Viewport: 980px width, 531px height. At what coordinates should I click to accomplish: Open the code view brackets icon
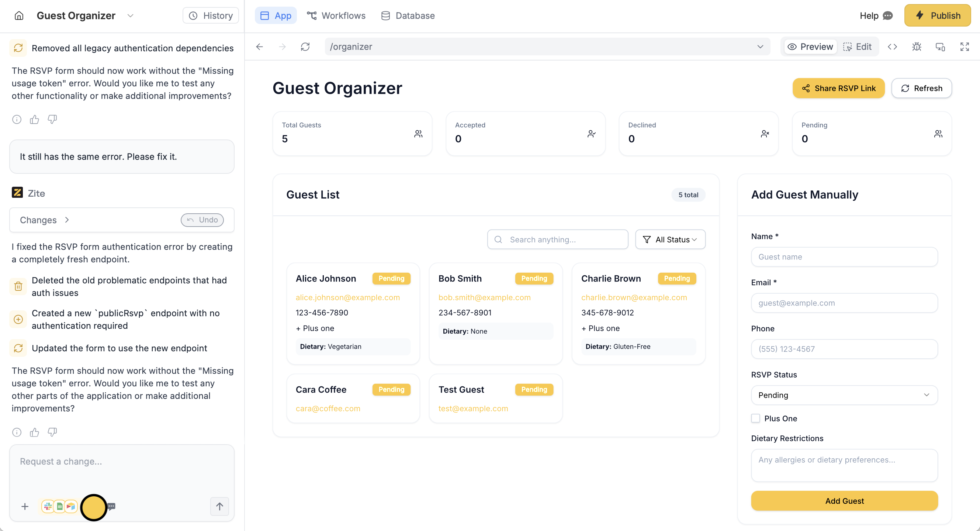[892, 47]
